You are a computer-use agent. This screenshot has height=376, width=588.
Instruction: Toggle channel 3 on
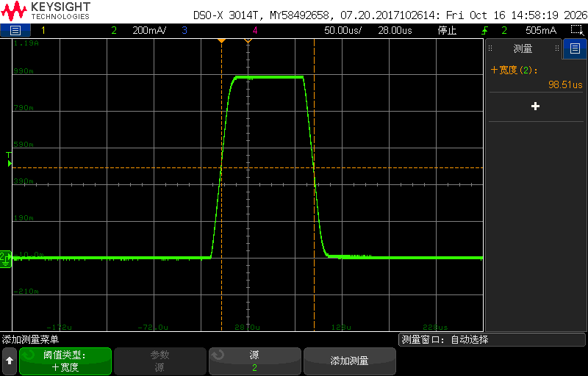(184, 30)
